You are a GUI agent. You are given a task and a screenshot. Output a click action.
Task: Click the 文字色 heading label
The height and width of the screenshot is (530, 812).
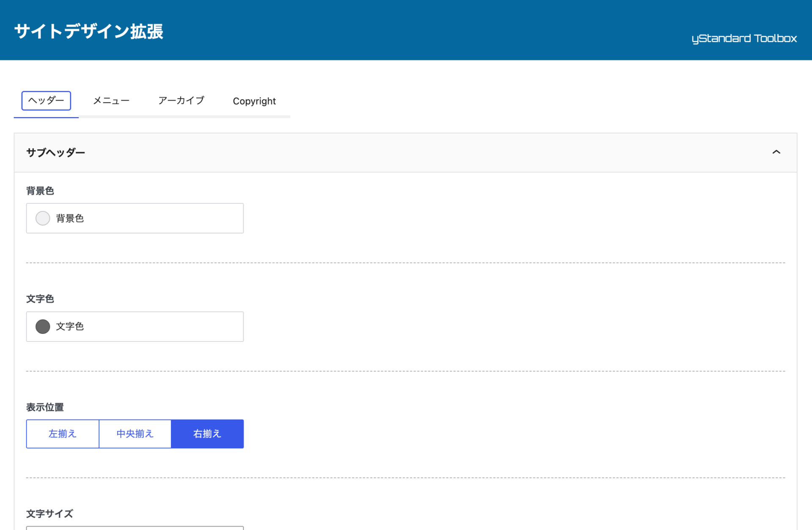(x=40, y=299)
